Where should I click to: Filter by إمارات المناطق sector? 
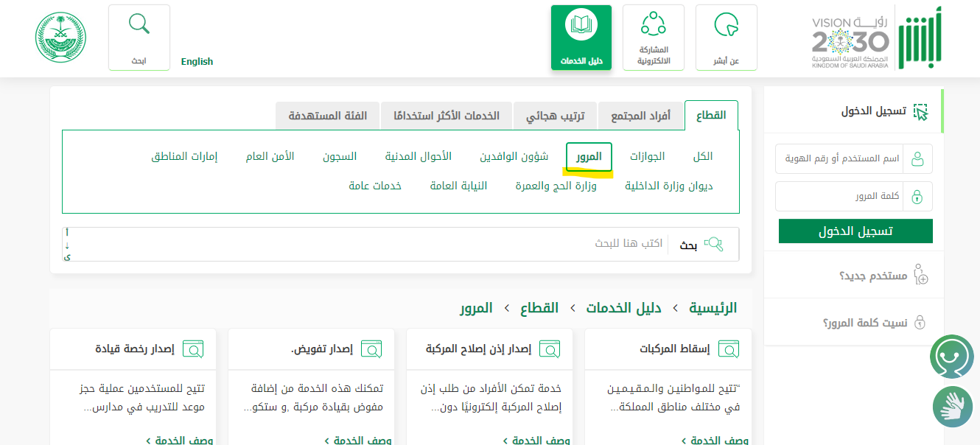(184, 156)
